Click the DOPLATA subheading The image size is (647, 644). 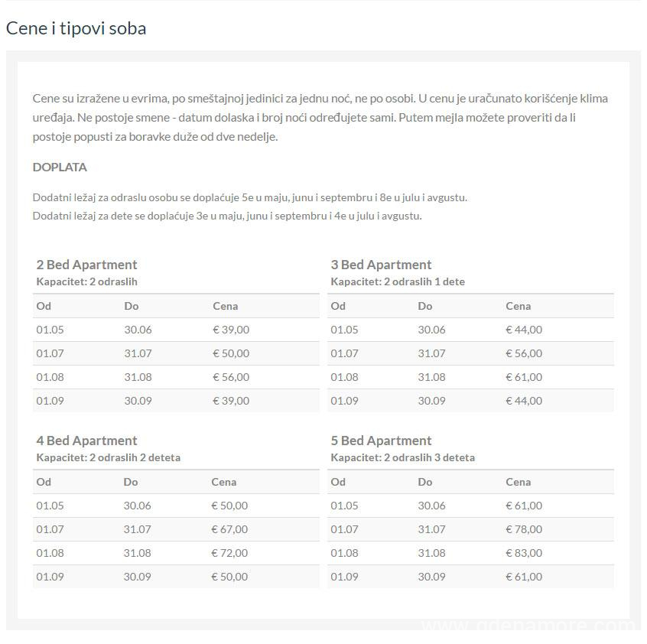click(60, 167)
